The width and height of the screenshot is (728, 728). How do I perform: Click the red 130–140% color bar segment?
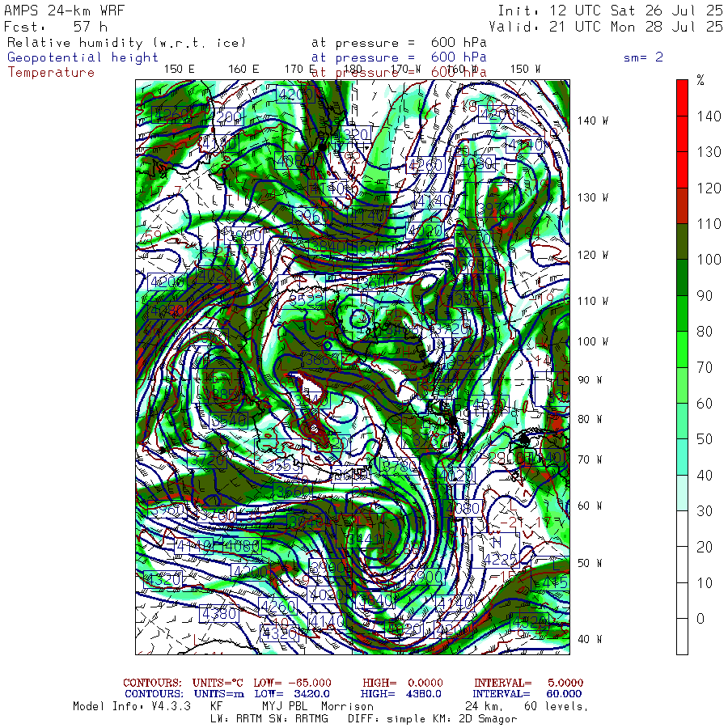pos(682,133)
